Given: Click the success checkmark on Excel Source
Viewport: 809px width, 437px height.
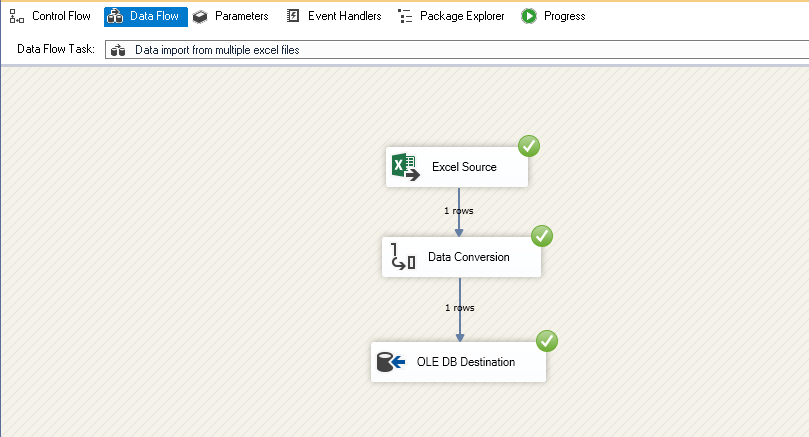Looking at the screenshot, I should [x=529, y=147].
